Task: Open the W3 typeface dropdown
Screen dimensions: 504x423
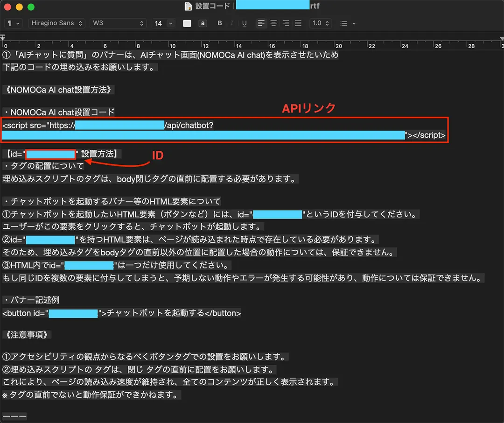Action: click(x=118, y=23)
